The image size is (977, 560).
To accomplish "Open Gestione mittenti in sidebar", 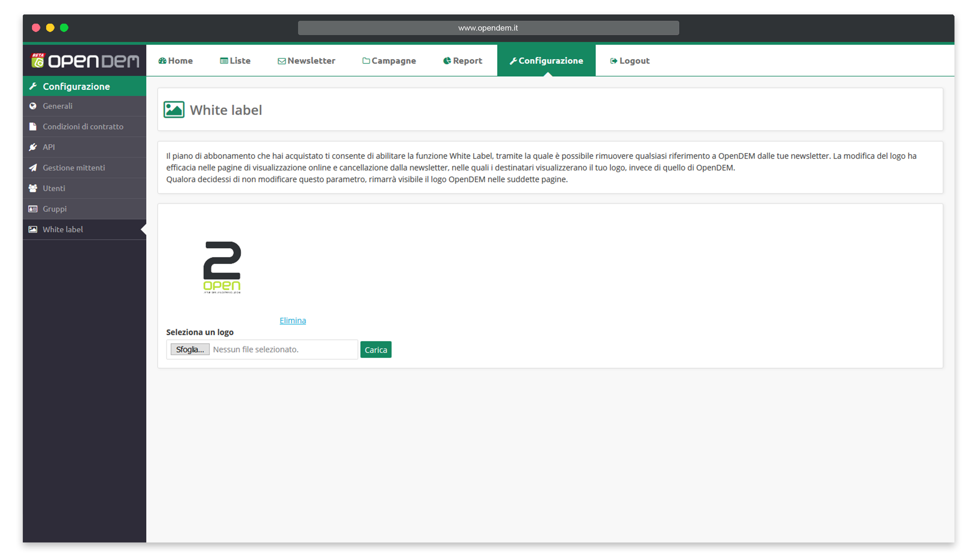I will click(85, 168).
